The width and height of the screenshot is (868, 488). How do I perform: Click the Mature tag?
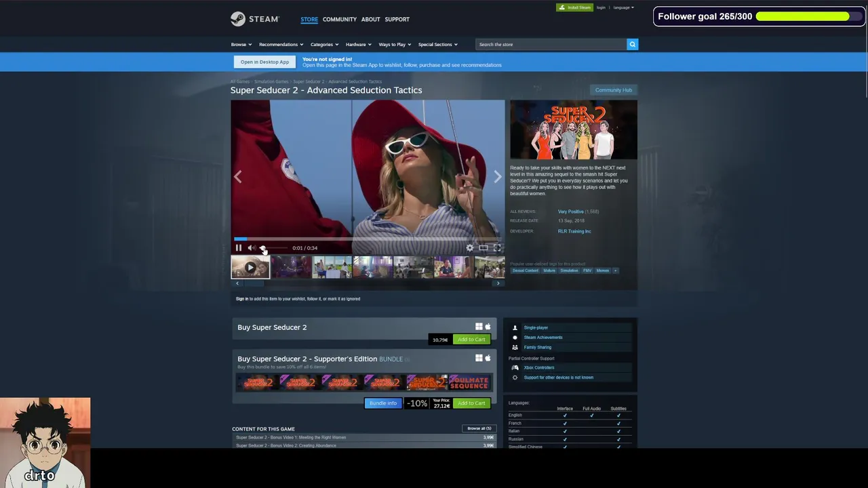click(x=549, y=270)
